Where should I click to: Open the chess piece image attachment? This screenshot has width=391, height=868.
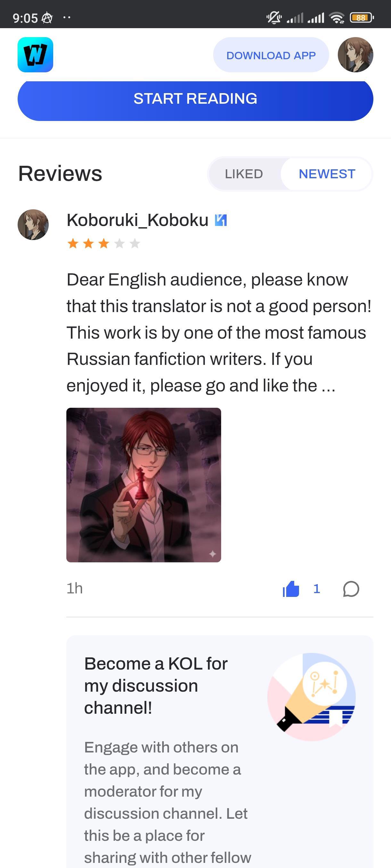[144, 485]
